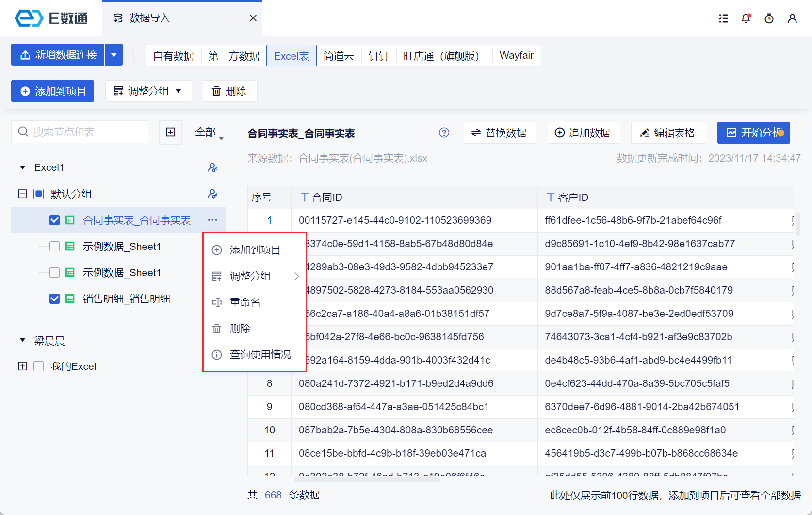The height and width of the screenshot is (515, 812).
Task: Click the 序号 column header
Action: coord(269,198)
